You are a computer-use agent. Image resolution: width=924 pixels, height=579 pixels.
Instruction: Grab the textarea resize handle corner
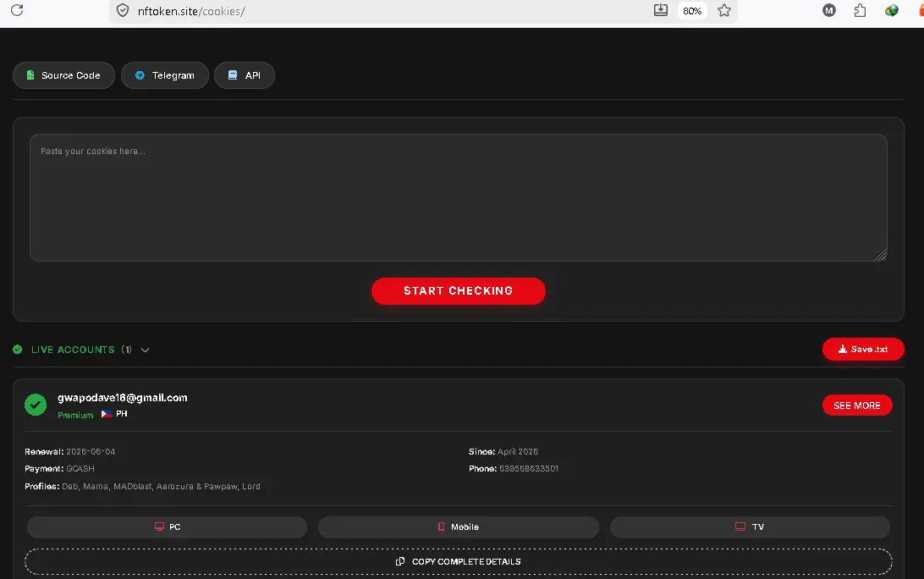pos(880,255)
